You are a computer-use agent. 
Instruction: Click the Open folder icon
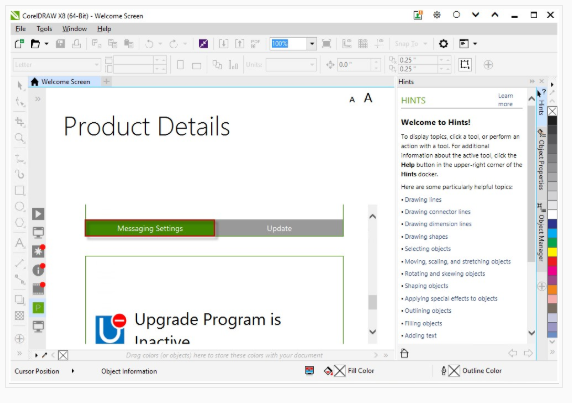35,44
